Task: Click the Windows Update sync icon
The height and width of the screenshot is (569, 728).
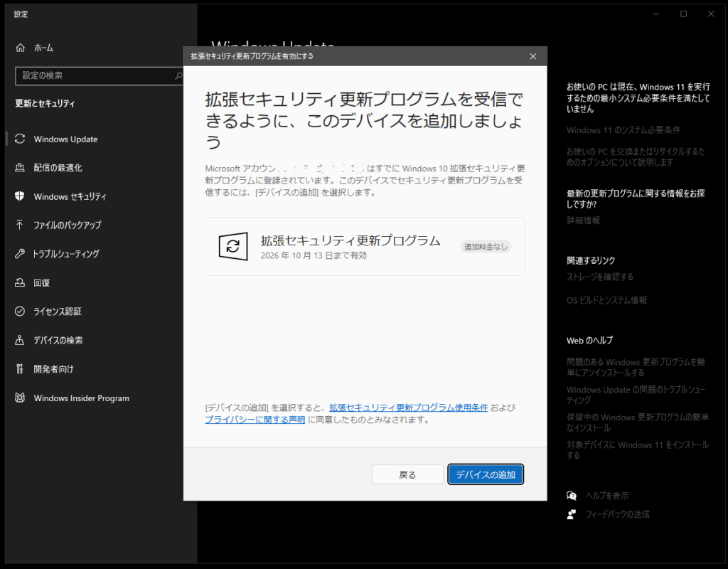Action: click(20, 139)
